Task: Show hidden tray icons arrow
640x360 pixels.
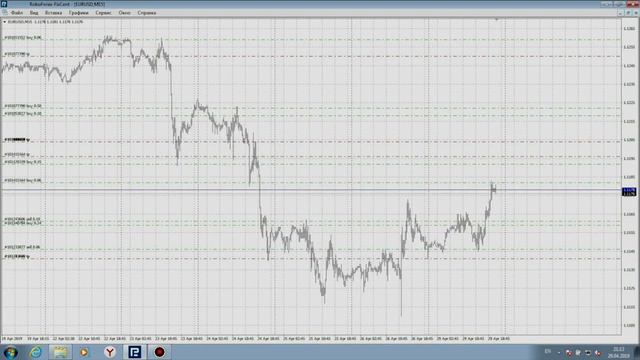Action: point(559,352)
